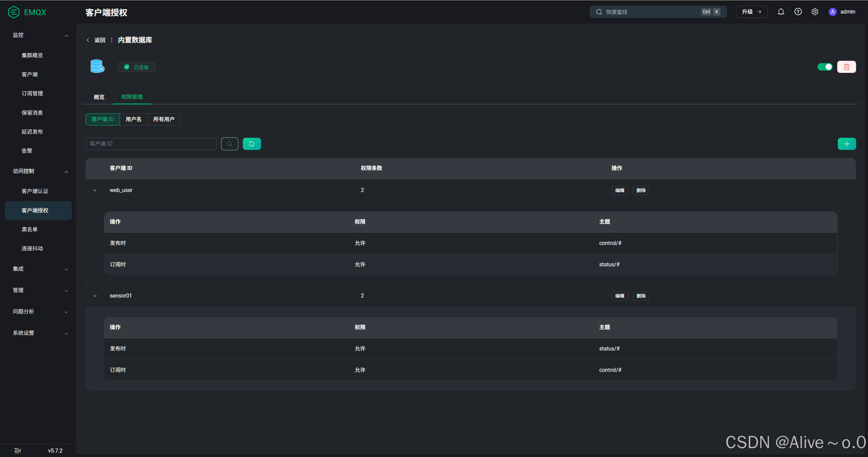Click the red trash delete icon
The width and height of the screenshot is (868, 457).
846,67
